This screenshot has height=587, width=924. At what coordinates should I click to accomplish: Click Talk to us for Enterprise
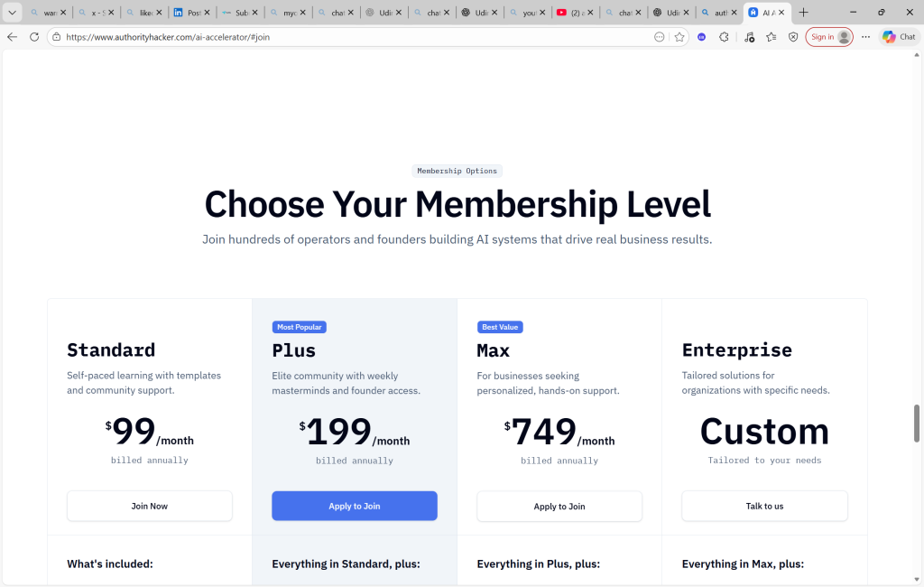tap(764, 506)
